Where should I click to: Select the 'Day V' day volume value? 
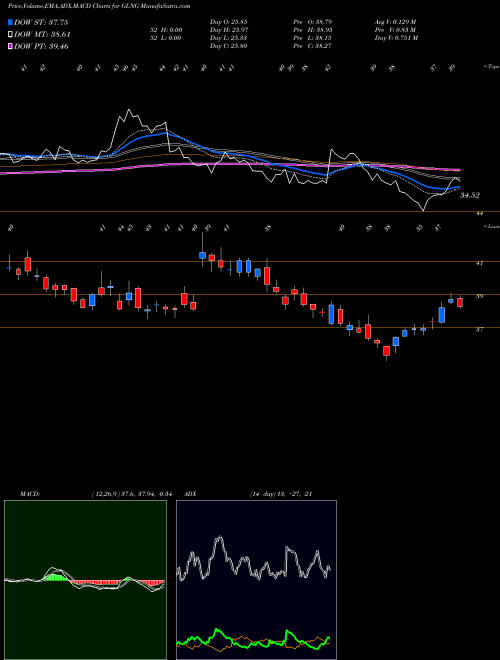pyautogui.click(x=396, y=38)
